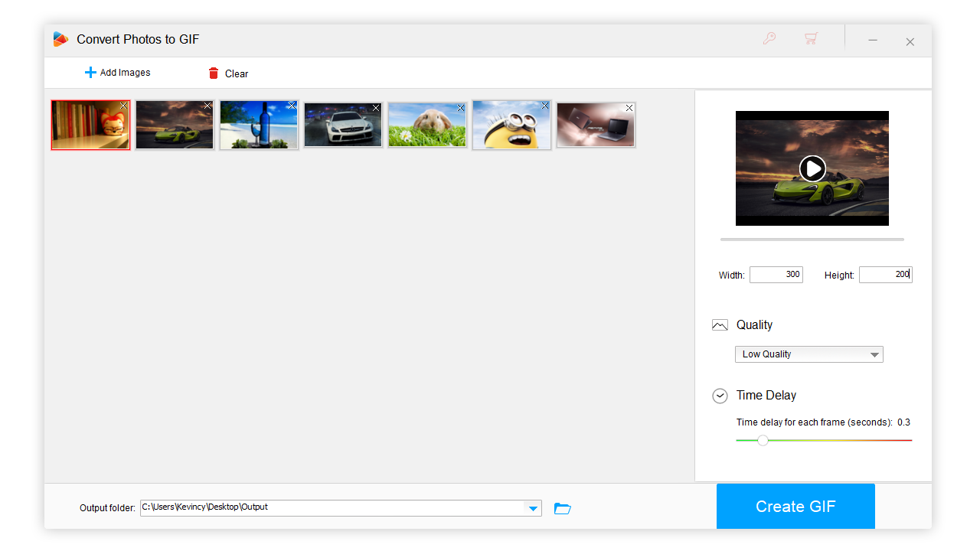Select the rabbit photo thumbnail
Image resolution: width=980 pixels, height=551 pixels.
tap(426, 125)
